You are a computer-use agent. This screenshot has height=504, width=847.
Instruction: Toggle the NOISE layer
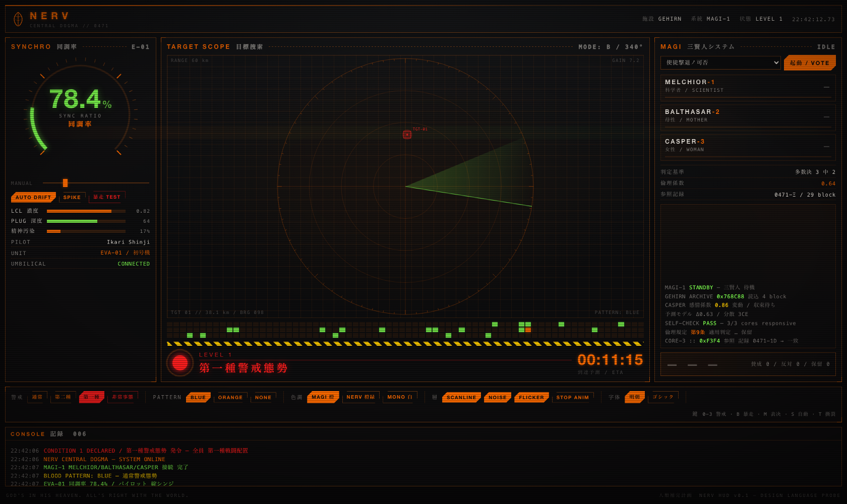tap(498, 398)
